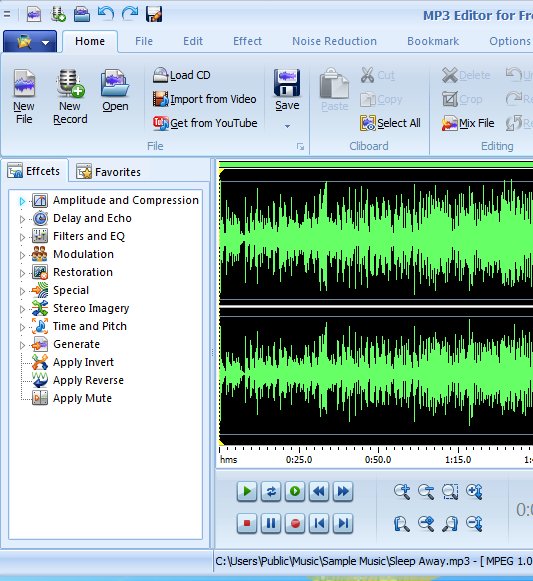Click the Crop button
The image size is (533, 581).
[x=462, y=99]
